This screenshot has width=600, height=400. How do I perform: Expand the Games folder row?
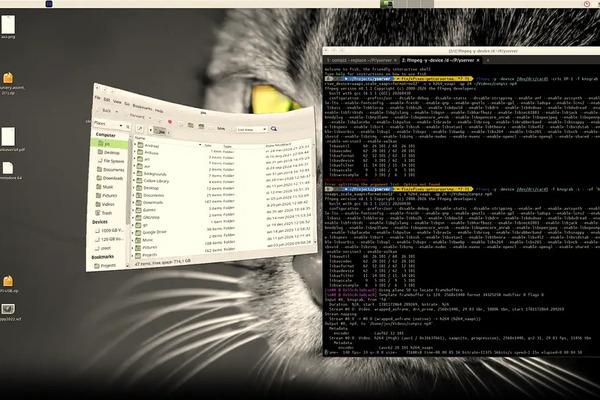pos(134,210)
